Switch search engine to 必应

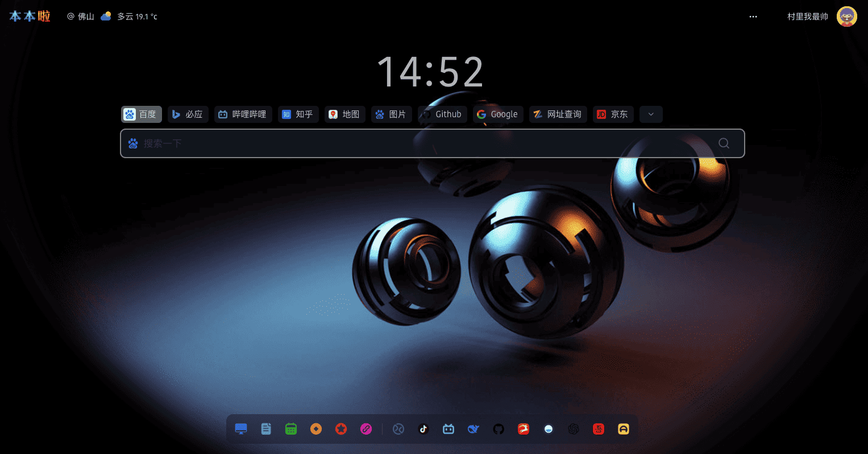click(x=188, y=114)
